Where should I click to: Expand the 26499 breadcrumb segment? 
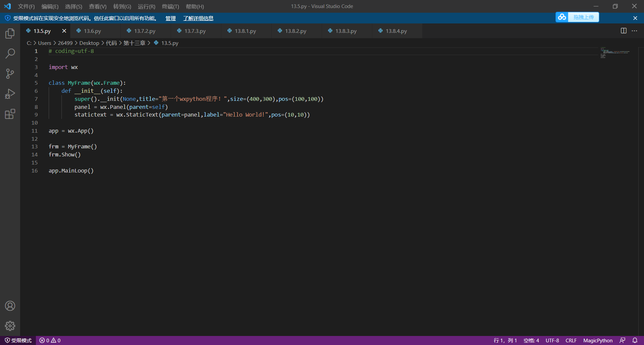[x=65, y=43]
